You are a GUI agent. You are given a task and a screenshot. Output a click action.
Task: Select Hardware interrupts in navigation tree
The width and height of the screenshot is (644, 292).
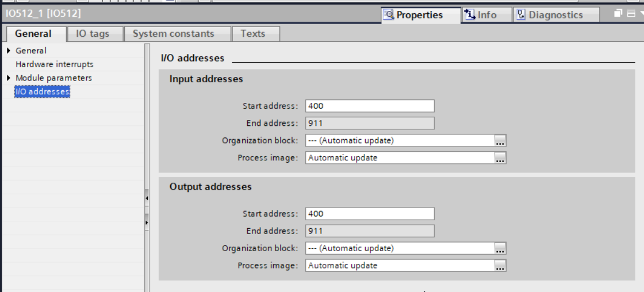pos(54,64)
